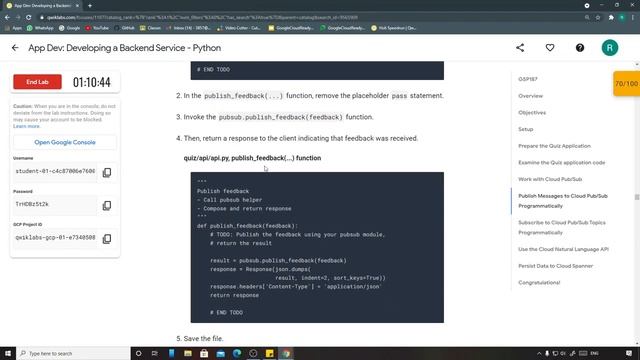Open the GitHub bookmark
Screen dimensions: 640x360
click(124, 28)
